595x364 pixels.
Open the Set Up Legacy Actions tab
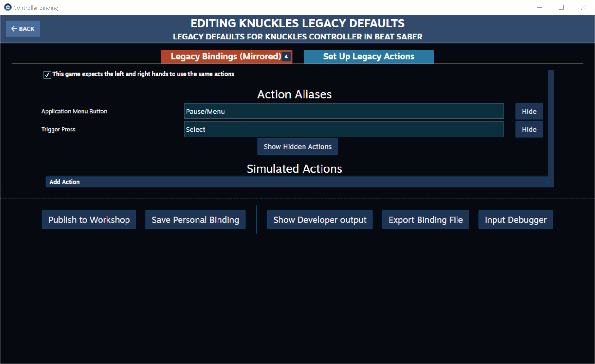coord(369,57)
